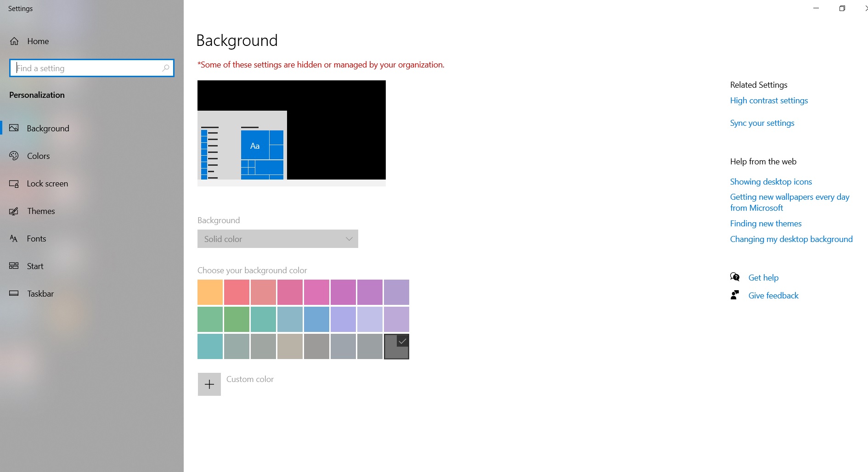Click the Start tiles icon
The image size is (868, 472).
[x=14, y=266]
